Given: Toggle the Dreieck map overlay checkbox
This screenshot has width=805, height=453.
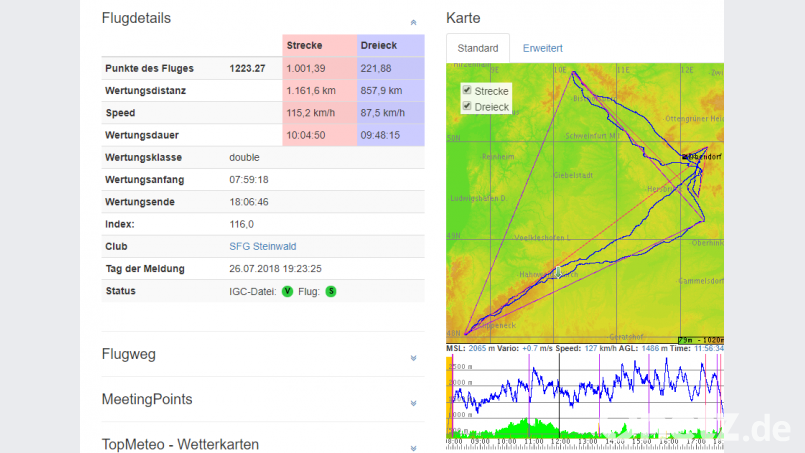Looking at the screenshot, I should [x=467, y=106].
